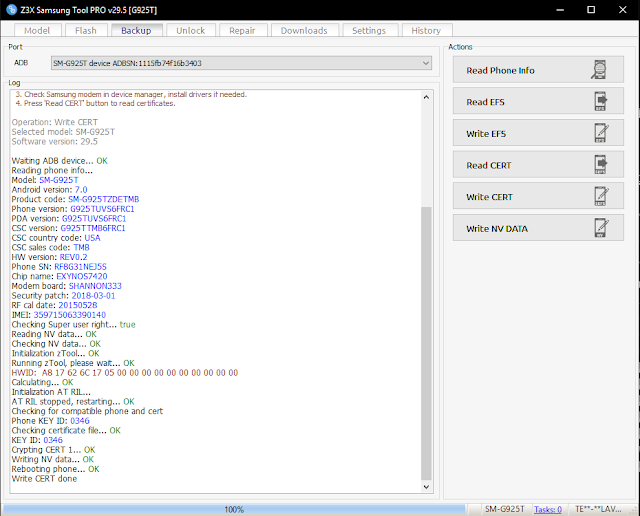This screenshot has height=516, width=640.
Task: Open the Model tab
Action: 37,31
